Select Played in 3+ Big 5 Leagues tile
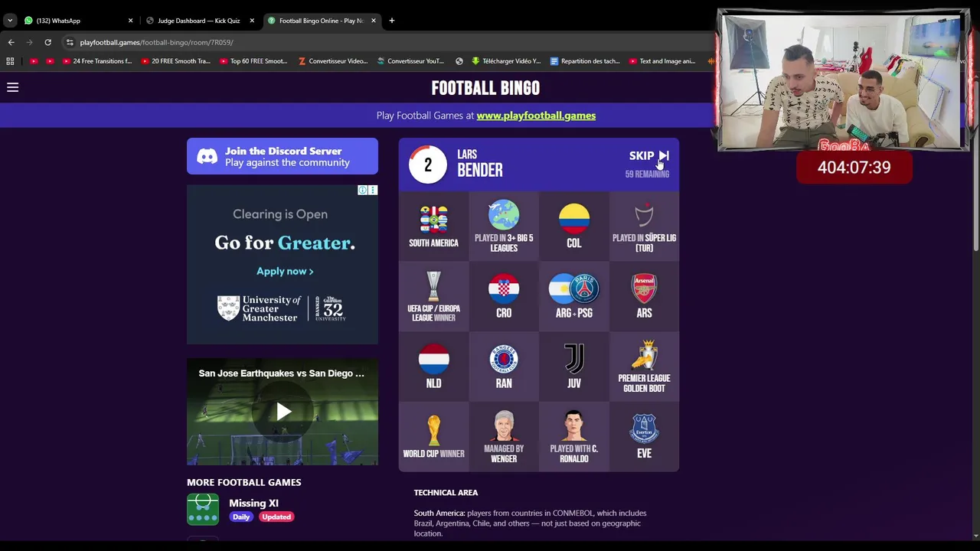Screen dimensions: 980x551 coord(504,227)
